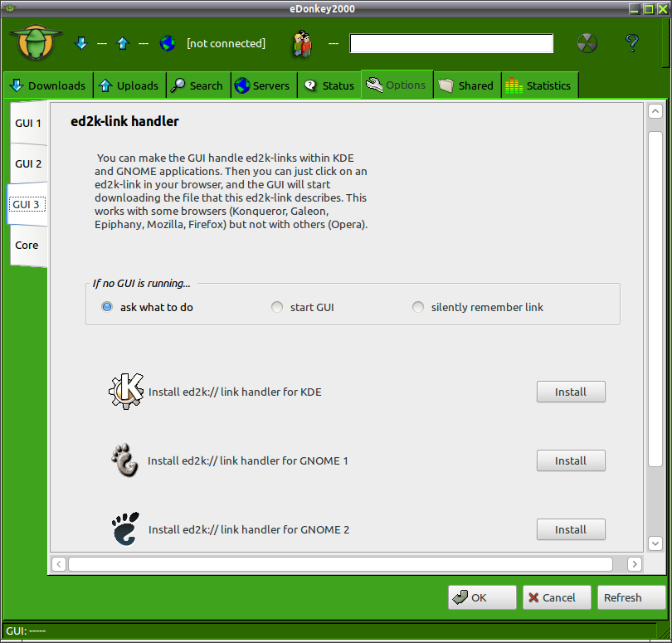The height and width of the screenshot is (643, 672).
Task: Click the globe connection icon
Action: tap(168, 43)
